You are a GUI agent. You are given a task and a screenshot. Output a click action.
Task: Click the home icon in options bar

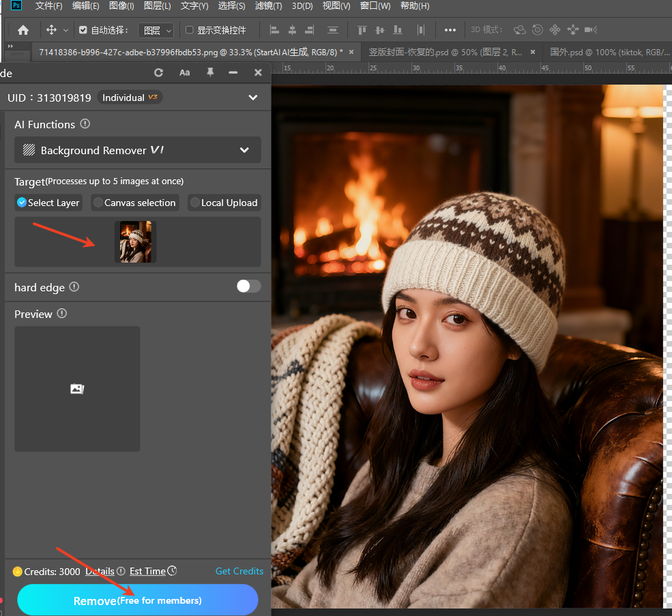(x=23, y=29)
